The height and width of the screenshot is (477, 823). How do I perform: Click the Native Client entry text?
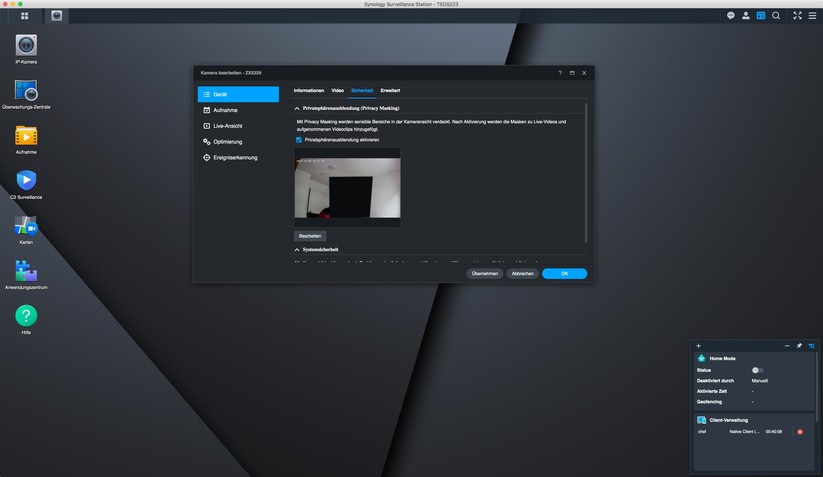coord(744,432)
